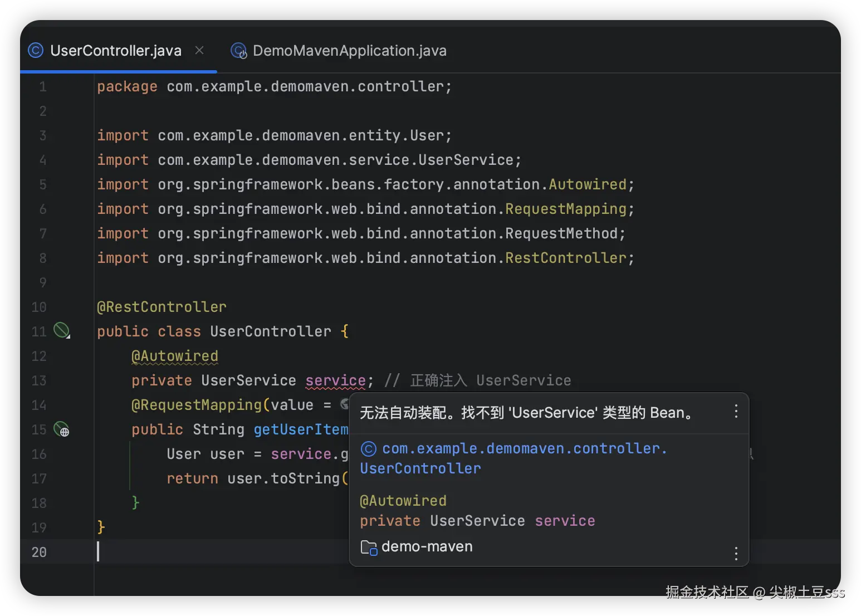Image resolution: width=861 pixels, height=616 pixels.
Task: Click the comment text on line 13
Action: point(477,380)
